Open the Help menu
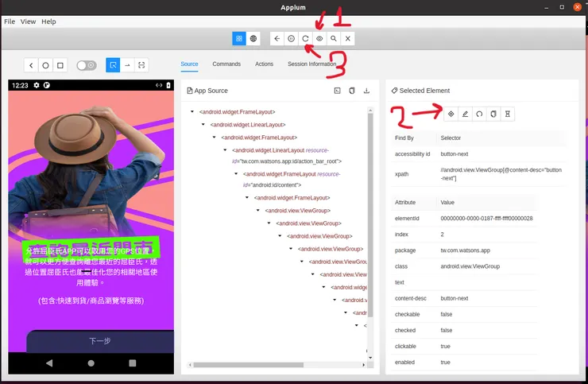588x384 pixels. (x=48, y=21)
